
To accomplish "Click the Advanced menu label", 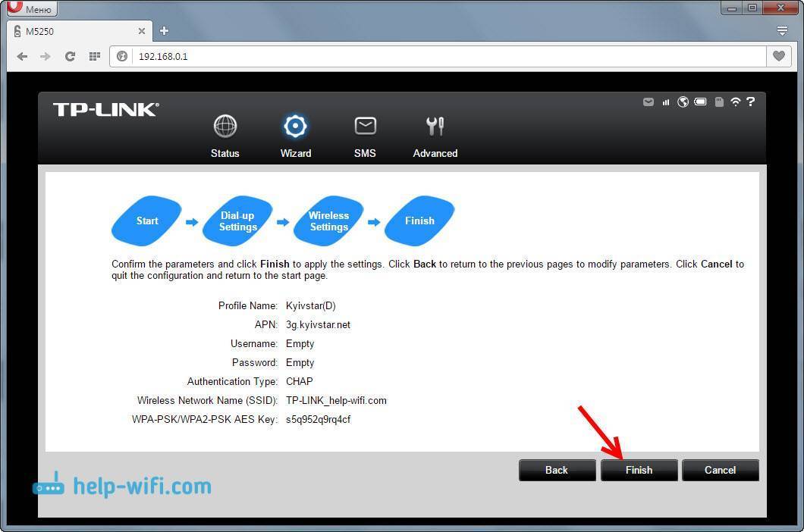I will click(x=435, y=153).
